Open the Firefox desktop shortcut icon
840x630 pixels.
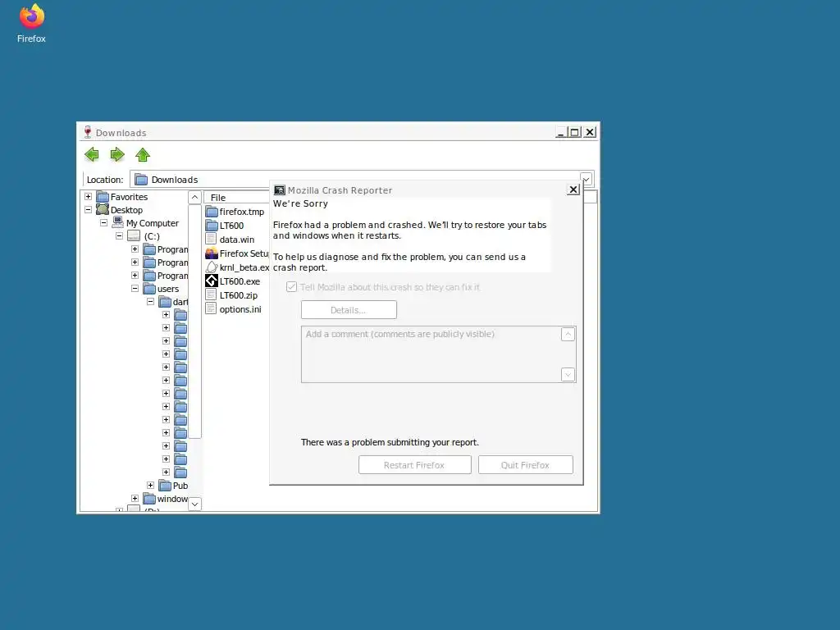[x=32, y=16]
